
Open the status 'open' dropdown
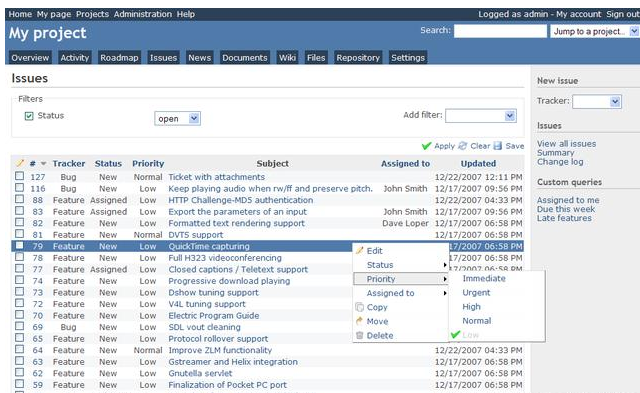[x=177, y=118]
